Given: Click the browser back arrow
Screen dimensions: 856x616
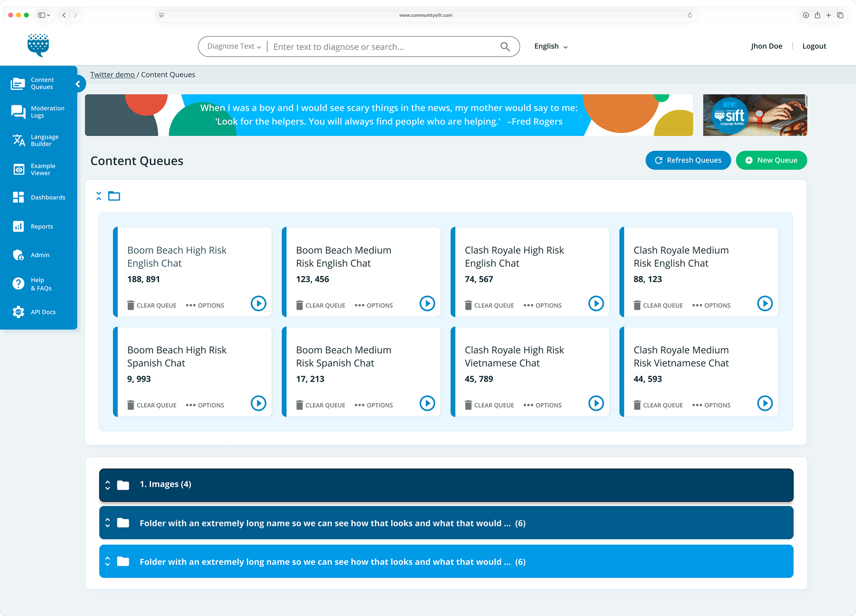Looking at the screenshot, I should click(64, 15).
